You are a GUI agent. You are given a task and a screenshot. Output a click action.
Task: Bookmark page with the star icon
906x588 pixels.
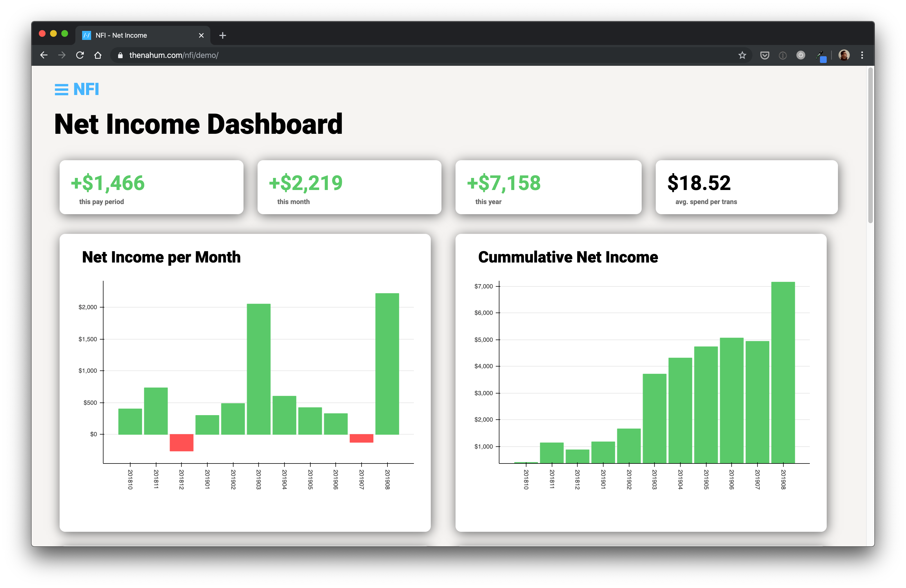tap(742, 55)
